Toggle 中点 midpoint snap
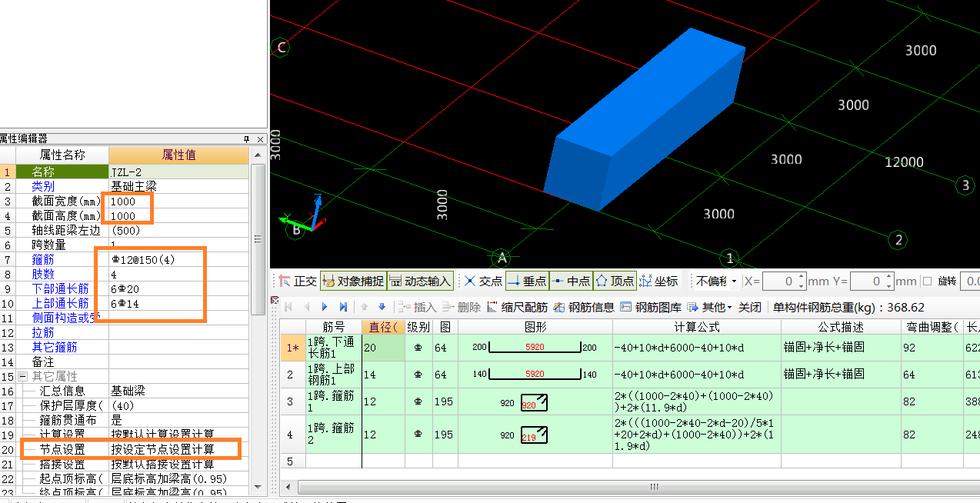The image size is (980, 503). coord(570,281)
